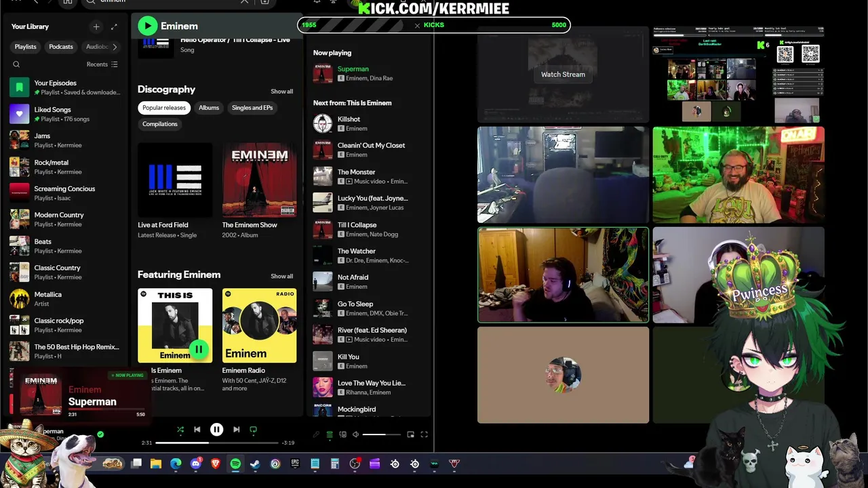Screen dimensions: 868x488
Task: Seek in the song progress bar
Action: tap(217, 443)
